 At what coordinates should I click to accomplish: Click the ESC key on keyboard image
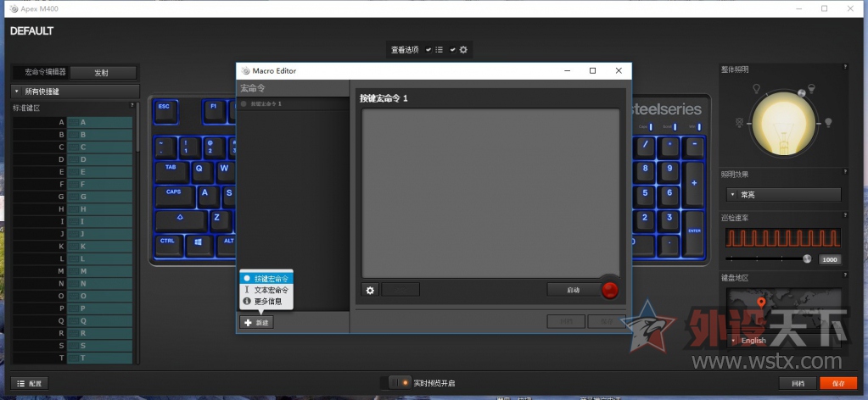(164, 108)
